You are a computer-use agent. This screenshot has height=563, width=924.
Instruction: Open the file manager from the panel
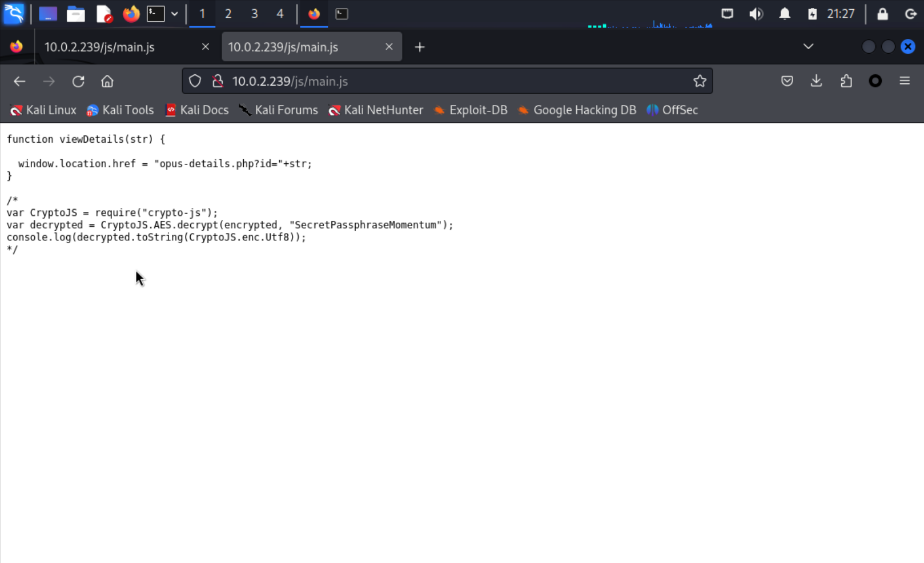click(75, 14)
